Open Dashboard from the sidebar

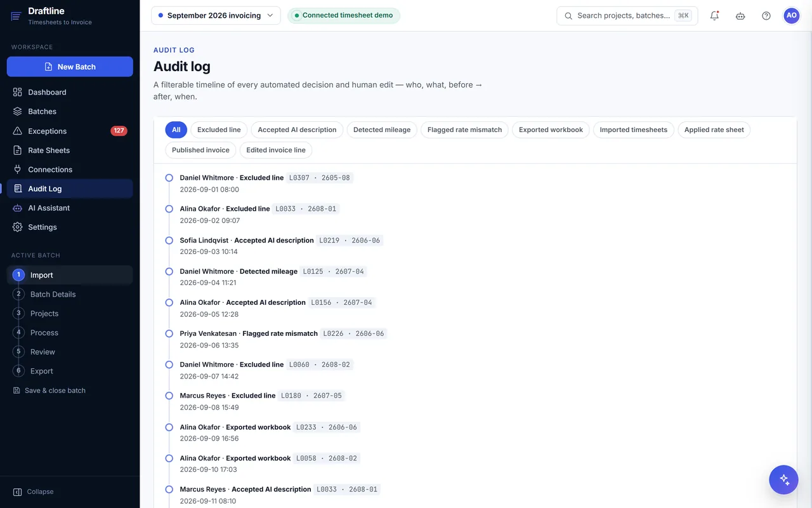click(70, 92)
